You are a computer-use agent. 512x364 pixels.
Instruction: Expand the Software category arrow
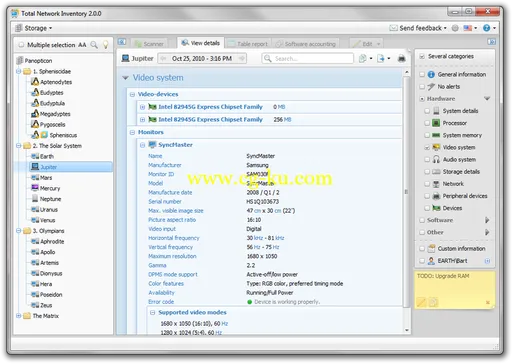(487, 220)
